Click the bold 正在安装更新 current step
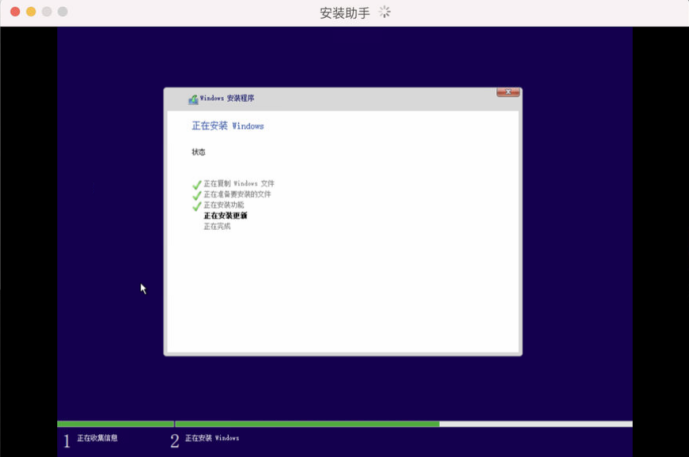Viewport: 690px width, 459px height. 225,216
